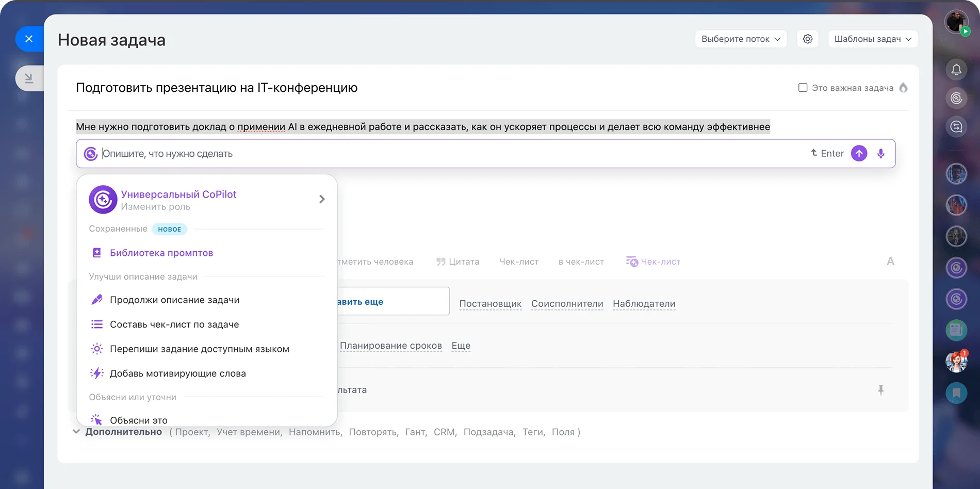This screenshot has height=489, width=980.
Task: Click the text formatting 'A' icon
Action: point(890,262)
